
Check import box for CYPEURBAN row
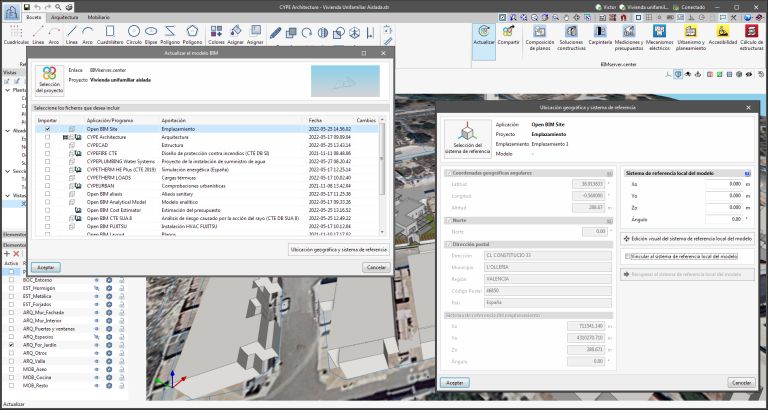[48, 186]
